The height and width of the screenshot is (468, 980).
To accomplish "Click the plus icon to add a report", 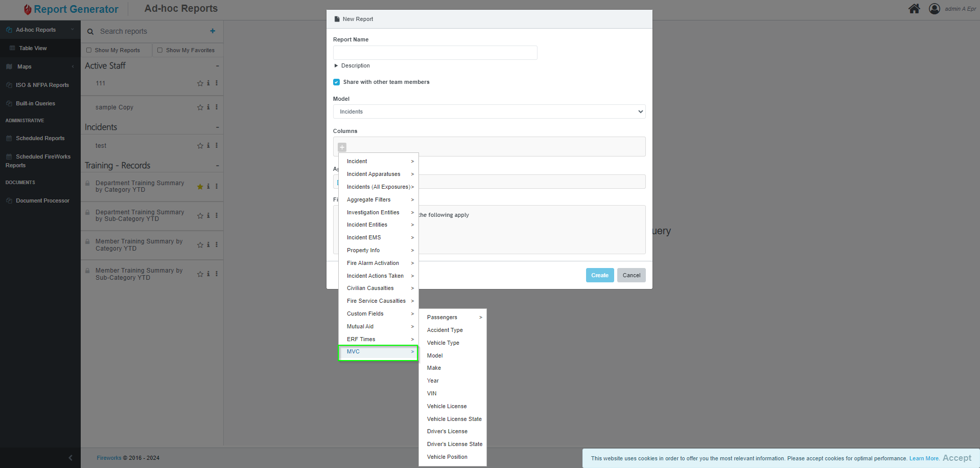I will 213,31.
